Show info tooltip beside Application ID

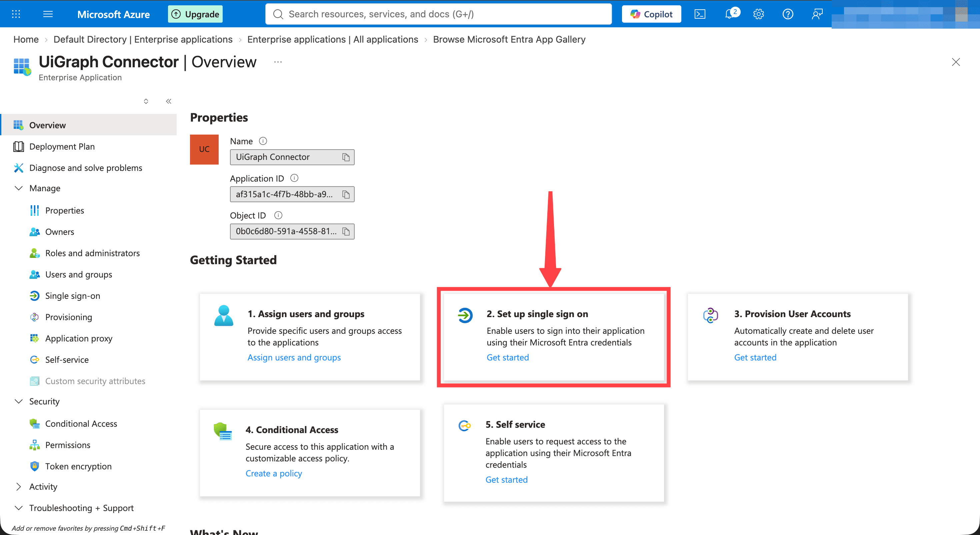click(x=294, y=178)
